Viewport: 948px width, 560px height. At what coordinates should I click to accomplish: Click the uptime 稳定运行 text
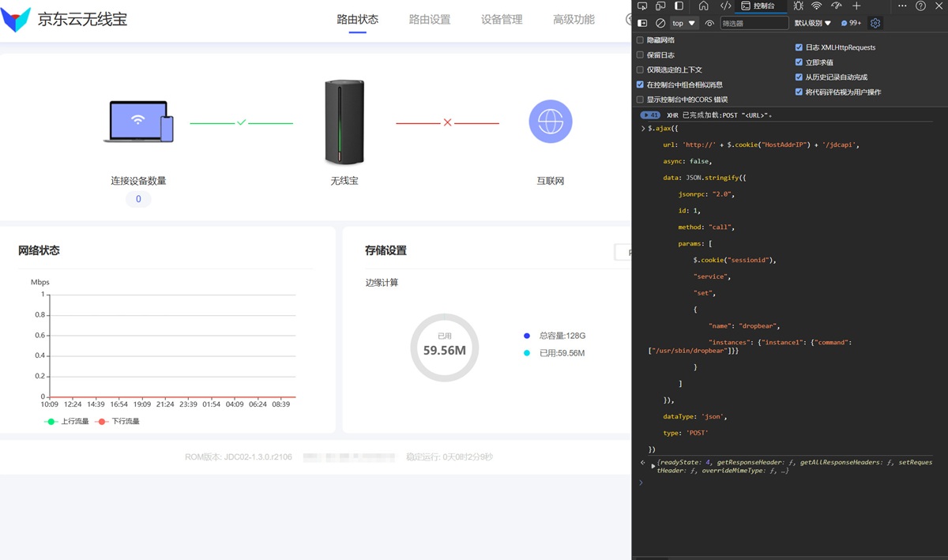[450, 457]
